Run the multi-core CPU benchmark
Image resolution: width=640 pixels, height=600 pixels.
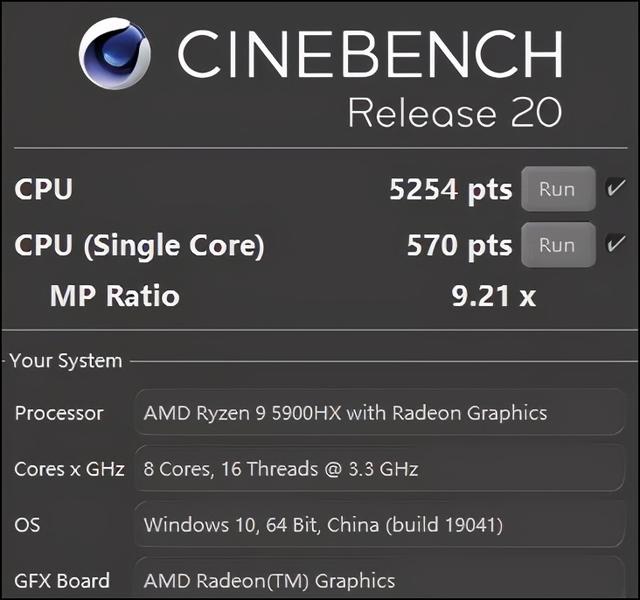pyautogui.click(x=557, y=189)
